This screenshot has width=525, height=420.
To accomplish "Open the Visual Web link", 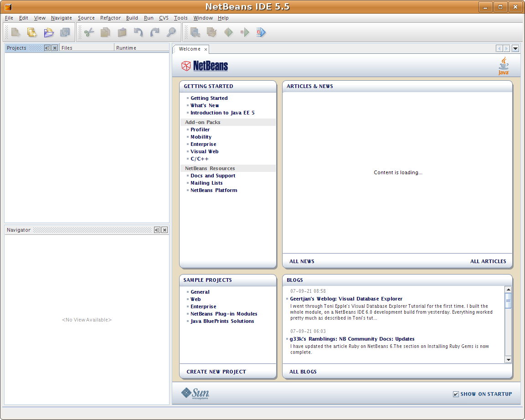I will [x=204, y=151].
